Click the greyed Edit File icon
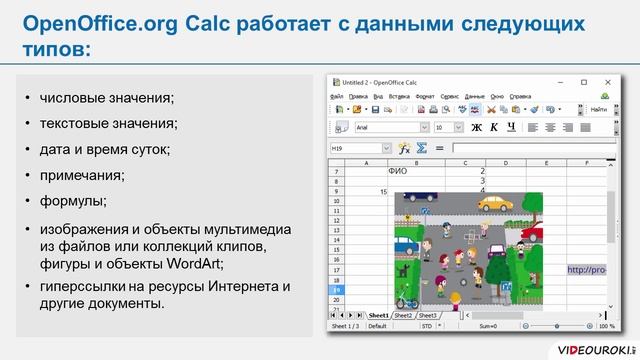Viewport: 640px width, 360px height. coord(404,109)
